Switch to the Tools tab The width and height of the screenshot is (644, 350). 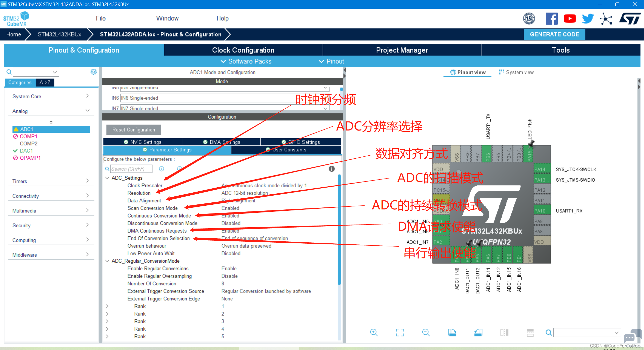point(561,50)
